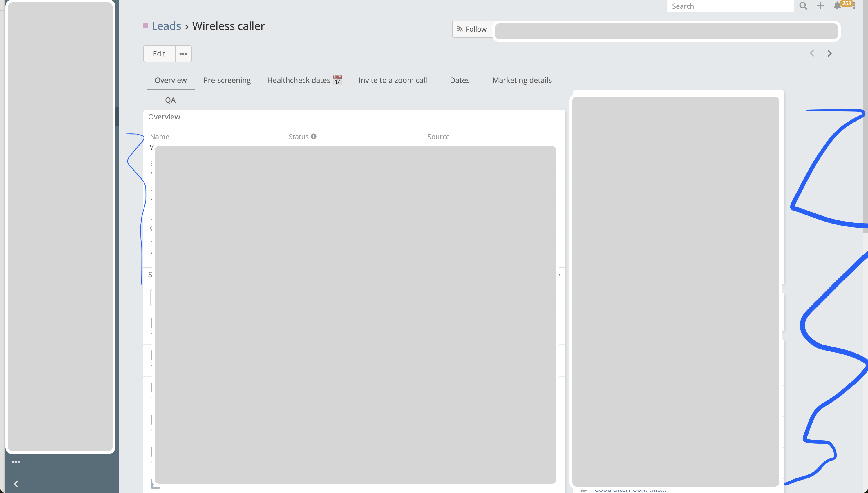Go to the previous lead record arrow
The image size is (868, 493).
pos(812,53)
